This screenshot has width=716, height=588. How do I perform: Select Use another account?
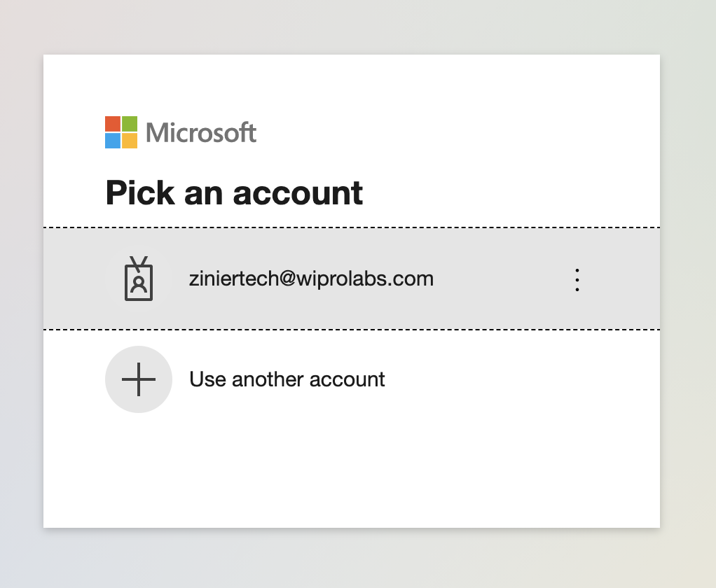pyautogui.click(x=287, y=379)
